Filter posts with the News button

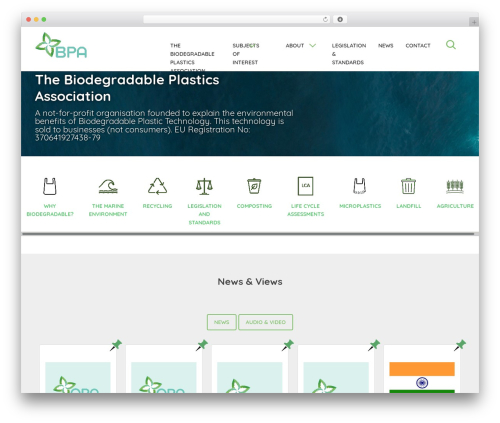pos(222,322)
